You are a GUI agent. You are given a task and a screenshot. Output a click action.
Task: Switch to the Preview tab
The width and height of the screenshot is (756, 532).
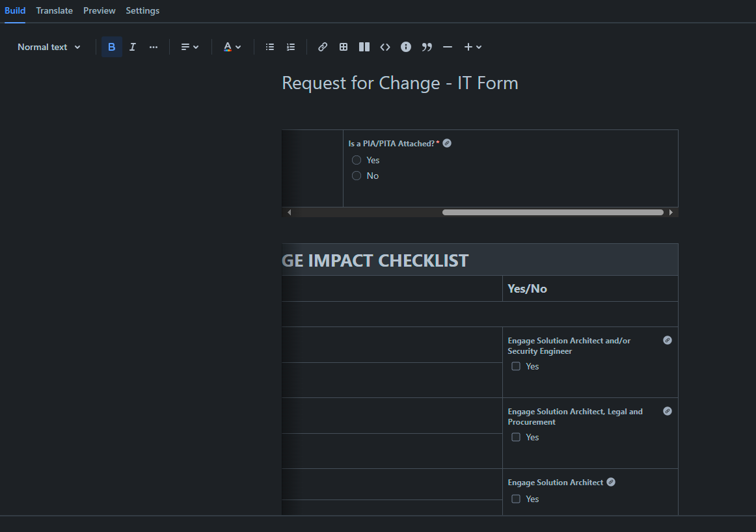[x=99, y=10]
